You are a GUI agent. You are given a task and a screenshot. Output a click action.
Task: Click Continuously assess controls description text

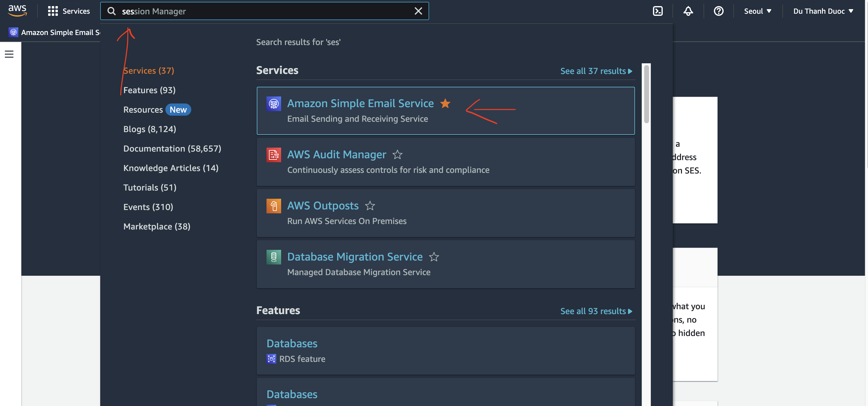(x=388, y=170)
